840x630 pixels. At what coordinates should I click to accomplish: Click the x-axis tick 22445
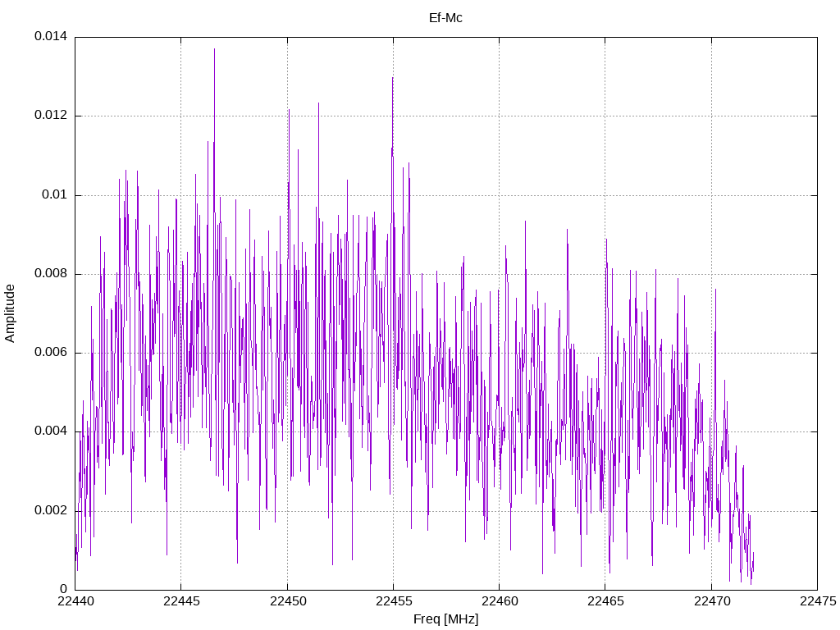(x=181, y=601)
